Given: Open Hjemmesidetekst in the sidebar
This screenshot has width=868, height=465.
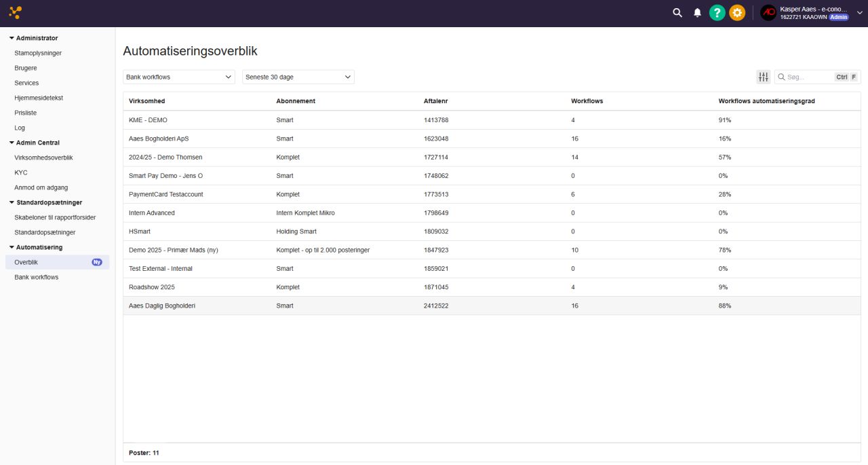Looking at the screenshot, I should [39, 98].
